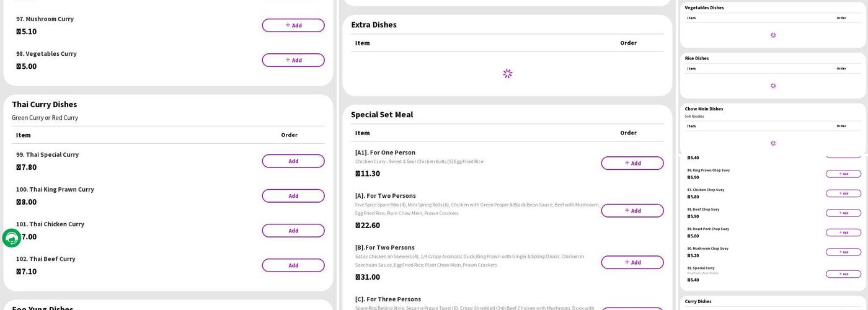
Task: Click the Rice Dishes loading spinner
Action: click(x=773, y=86)
